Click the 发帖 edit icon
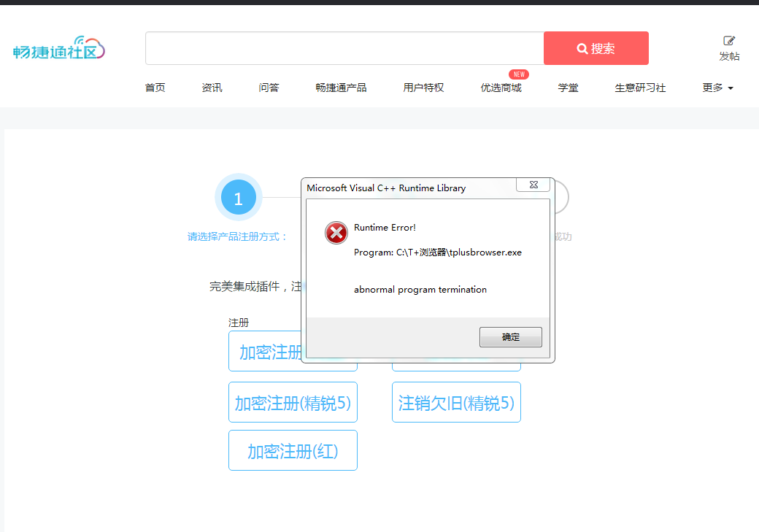 pos(729,41)
